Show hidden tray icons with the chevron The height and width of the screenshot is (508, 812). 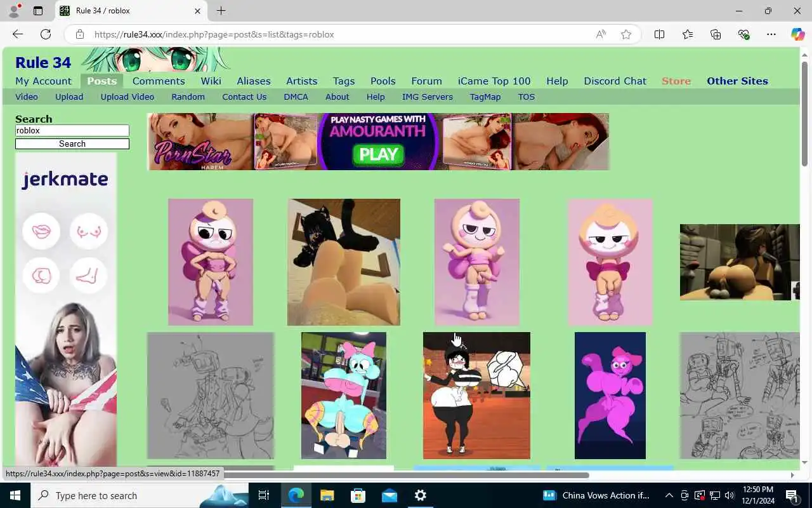pos(669,495)
